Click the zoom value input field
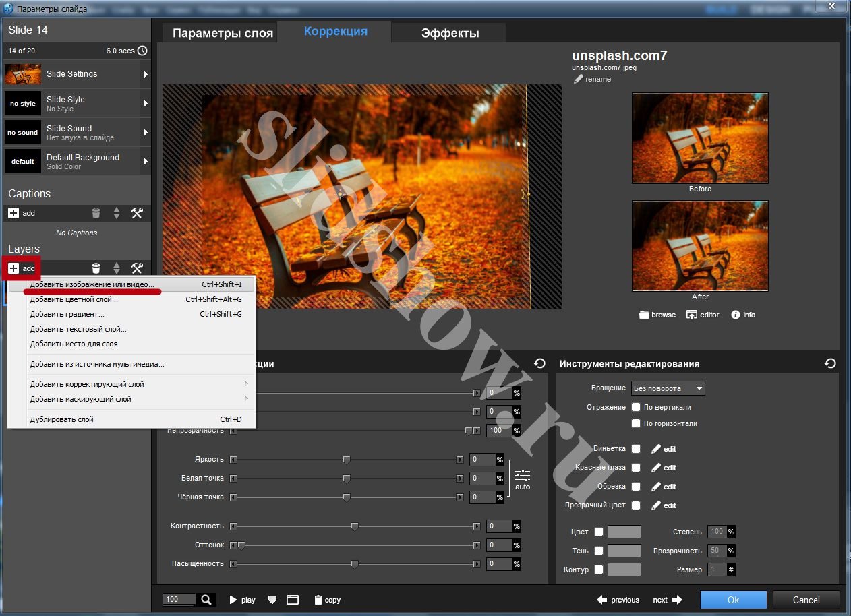The height and width of the screenshot is (616, 851). click(179, 599)
